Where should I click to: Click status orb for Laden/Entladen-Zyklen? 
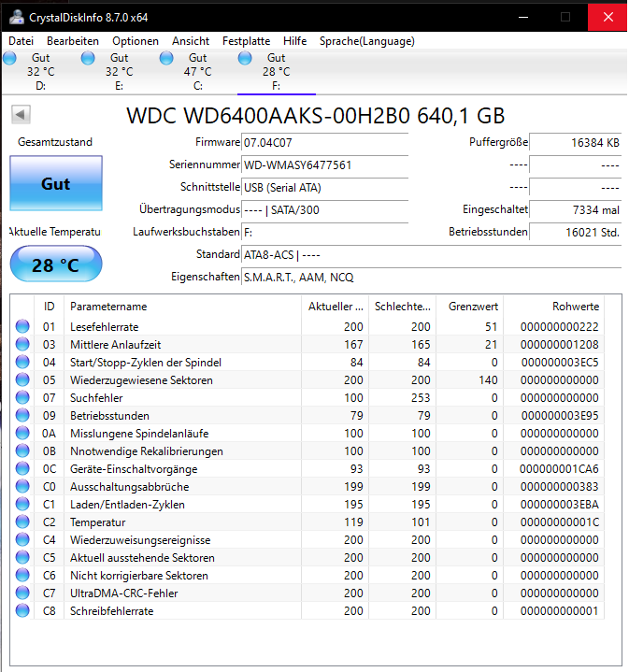point(22,505)
